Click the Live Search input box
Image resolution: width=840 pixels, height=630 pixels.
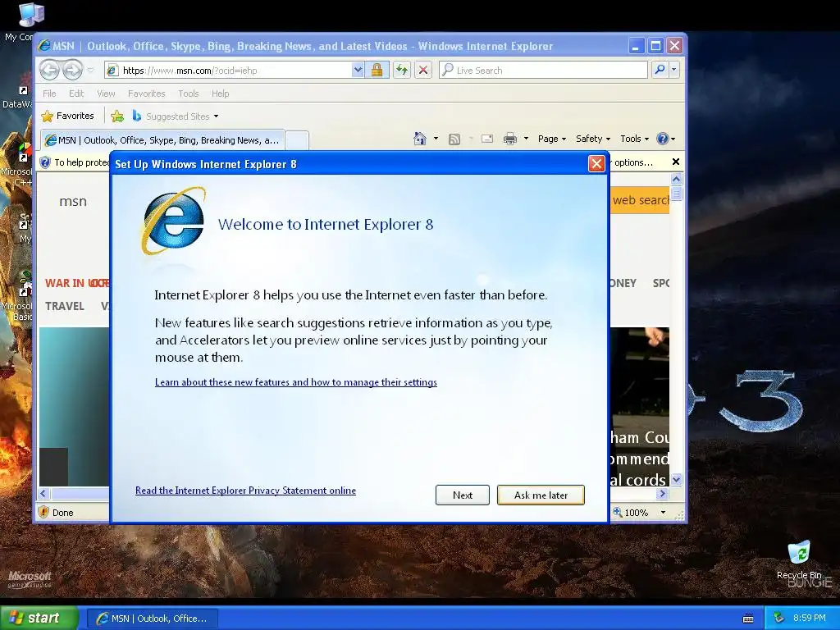tap(543, 71)
